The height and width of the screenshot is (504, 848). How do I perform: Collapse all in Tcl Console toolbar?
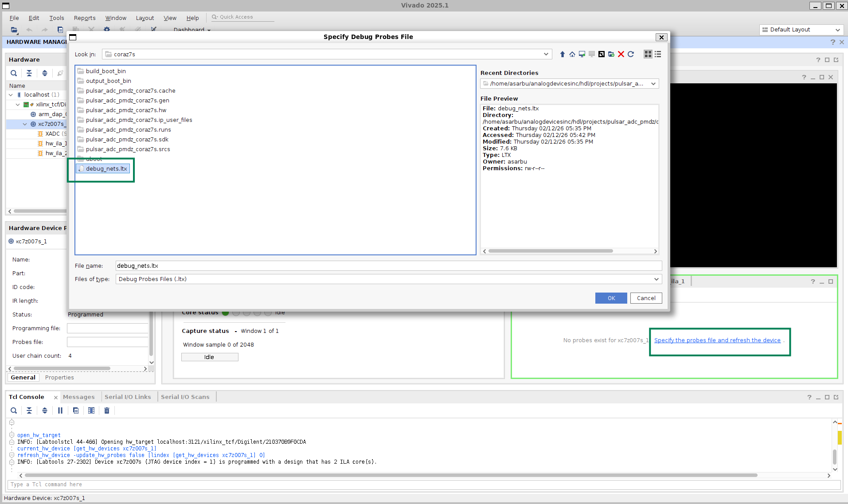(29, 410)
